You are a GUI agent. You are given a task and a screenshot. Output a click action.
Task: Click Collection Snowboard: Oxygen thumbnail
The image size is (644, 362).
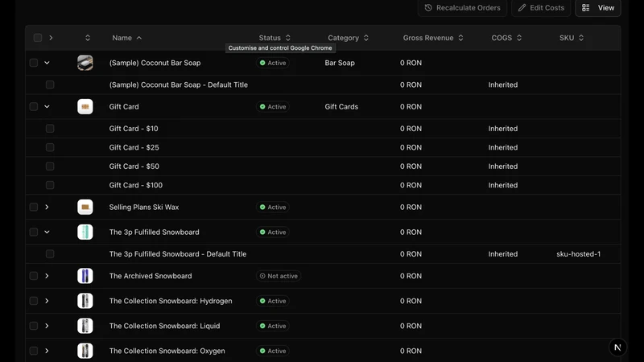pyautogui.click(x=85, y=351)
